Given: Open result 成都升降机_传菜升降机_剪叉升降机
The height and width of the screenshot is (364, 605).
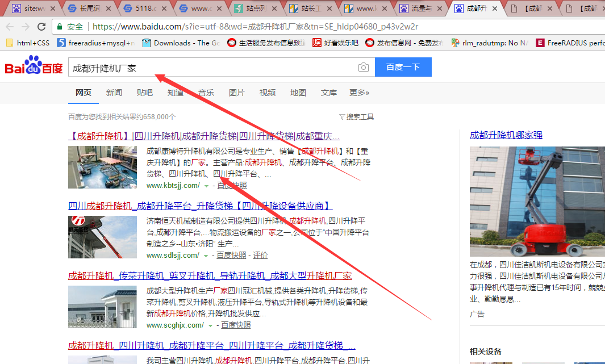Looking at the screenshot, I should pos(210,276).
